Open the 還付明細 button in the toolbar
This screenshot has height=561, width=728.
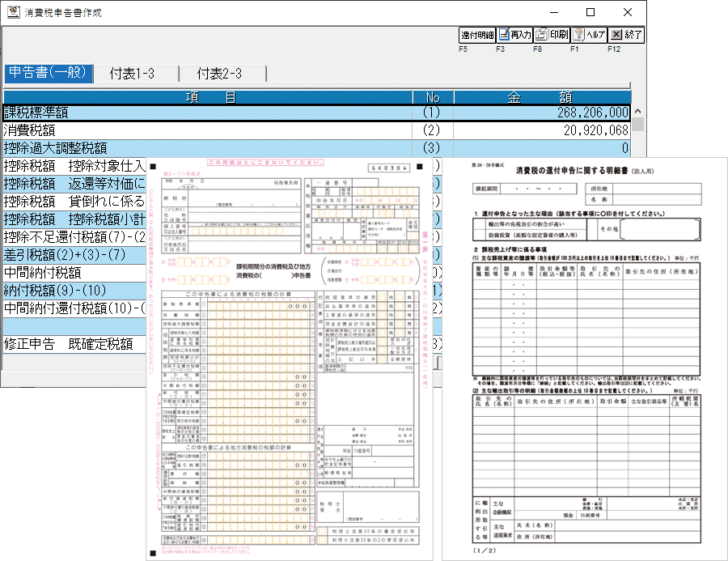[477, 35]
